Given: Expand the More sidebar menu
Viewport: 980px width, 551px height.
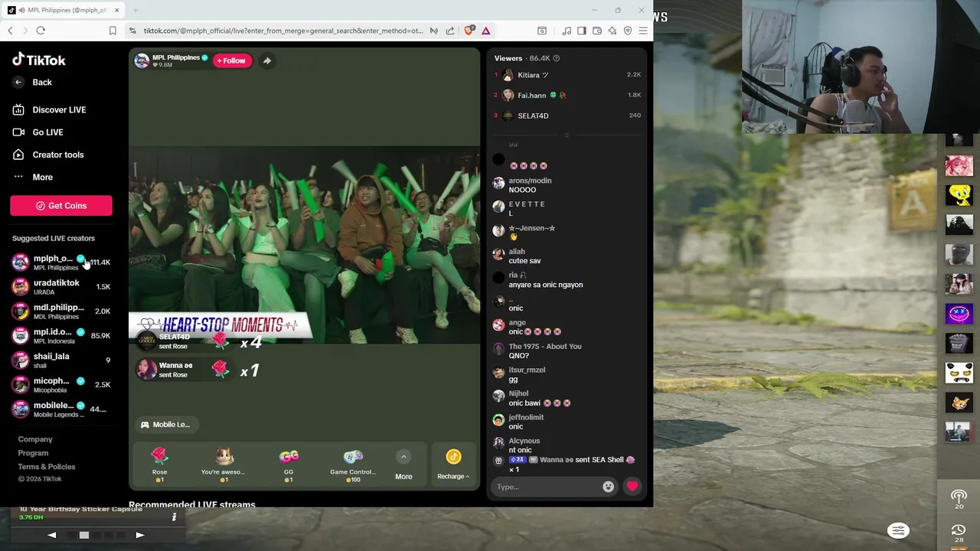Looking at the screenshot, I should [x=34, y=177].
